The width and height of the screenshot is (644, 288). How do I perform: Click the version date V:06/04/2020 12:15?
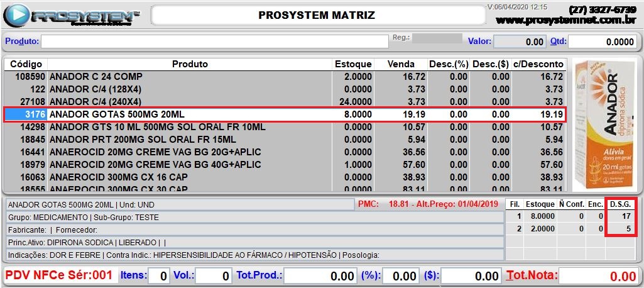click(x=516, y=7)
